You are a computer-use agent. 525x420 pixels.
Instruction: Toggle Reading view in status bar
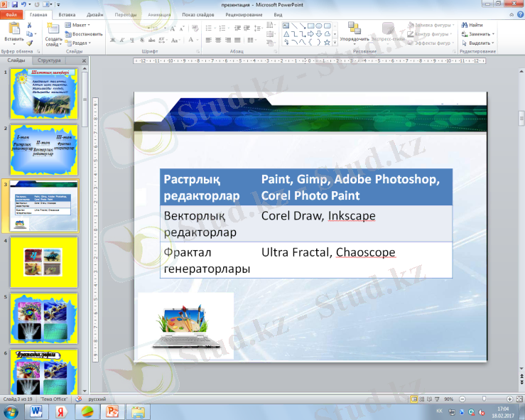(x=428, y=399)
